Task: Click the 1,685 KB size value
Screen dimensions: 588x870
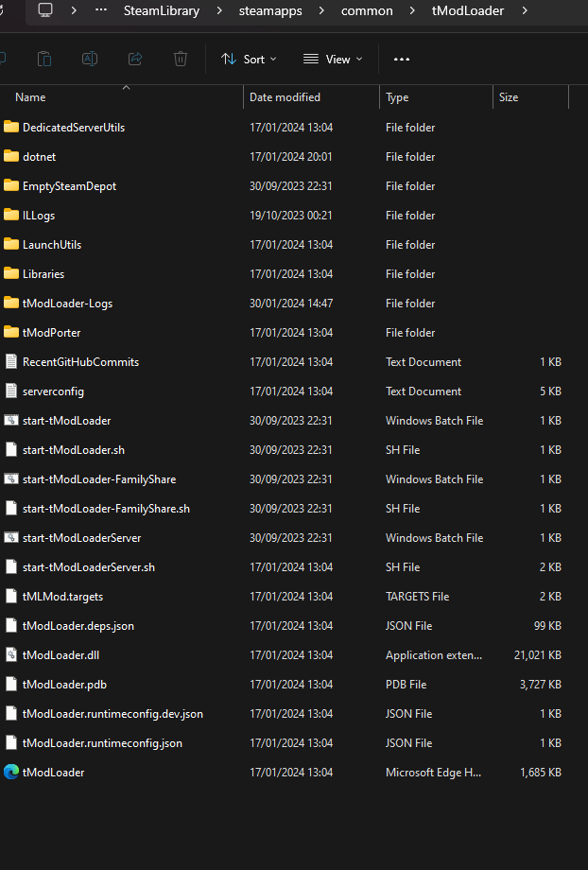Action: pyautogui.click(x=541, y=773)
